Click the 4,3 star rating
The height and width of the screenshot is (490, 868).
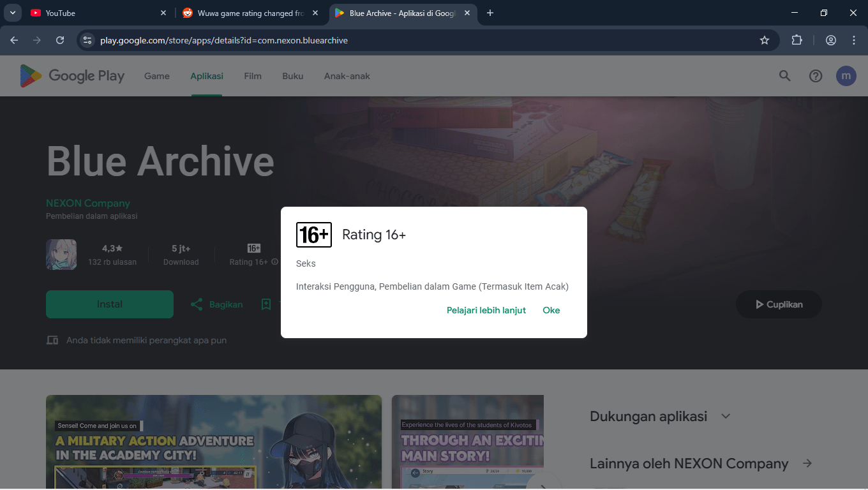pos(112,248)
